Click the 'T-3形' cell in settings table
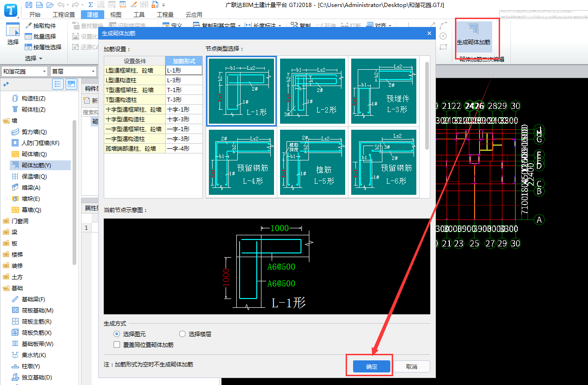588x385 pixels. point(184,100)
